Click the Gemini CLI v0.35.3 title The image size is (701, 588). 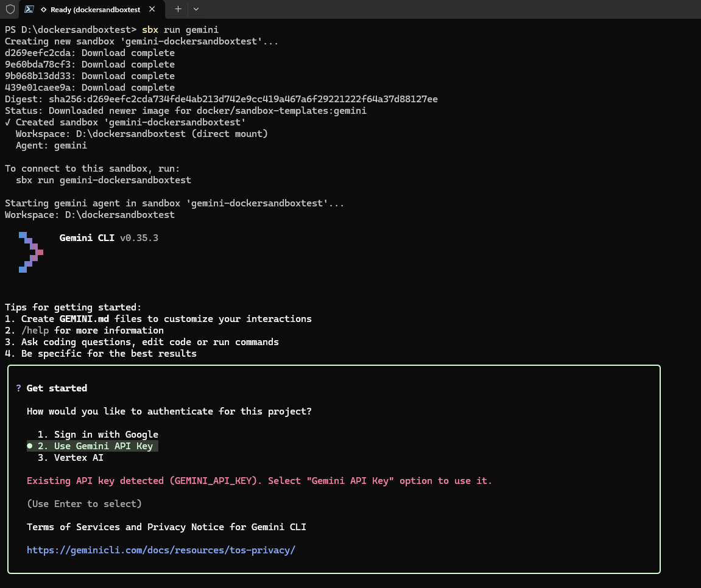point(108,238)
